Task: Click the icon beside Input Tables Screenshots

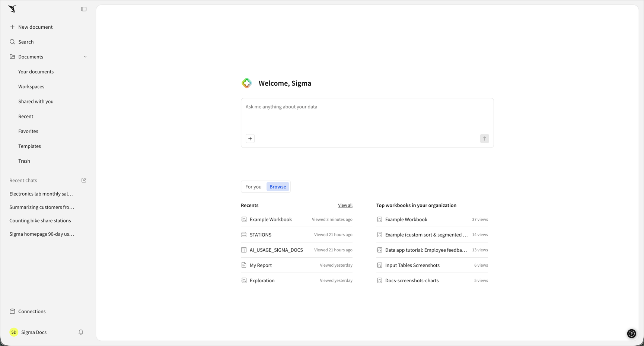Action: point(379,265)
